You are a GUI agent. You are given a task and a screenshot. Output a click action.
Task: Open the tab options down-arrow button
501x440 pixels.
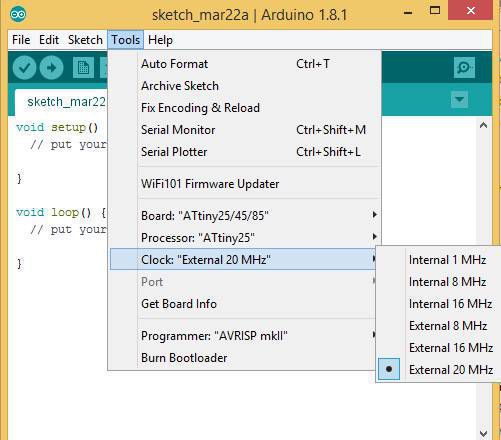point(459,100)
